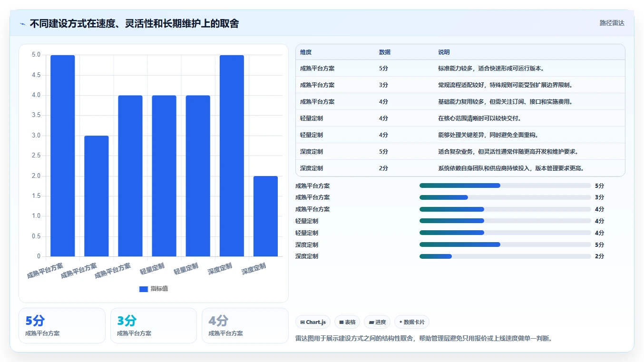Toggle the 指标值 legend color box
Screen dimensions: 644x362
[x=144, y=289]
